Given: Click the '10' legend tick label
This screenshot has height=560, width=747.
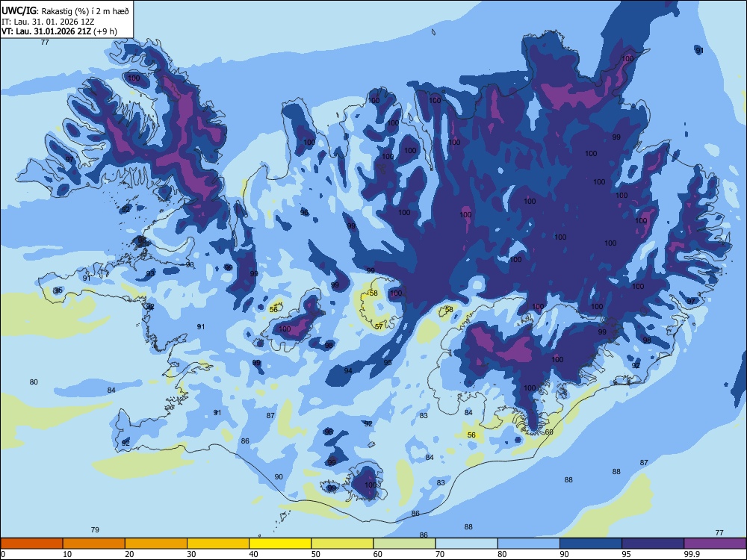Looking at the screenshot, I should pos(67,554).
